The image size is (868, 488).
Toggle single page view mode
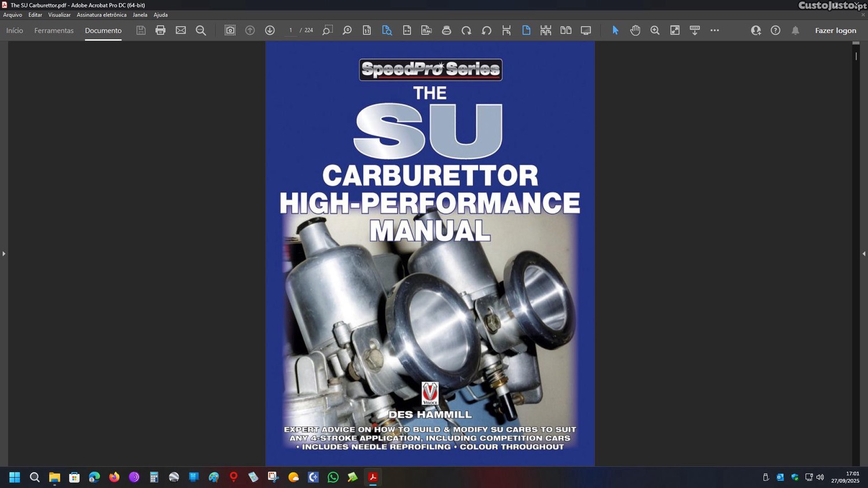526,30
